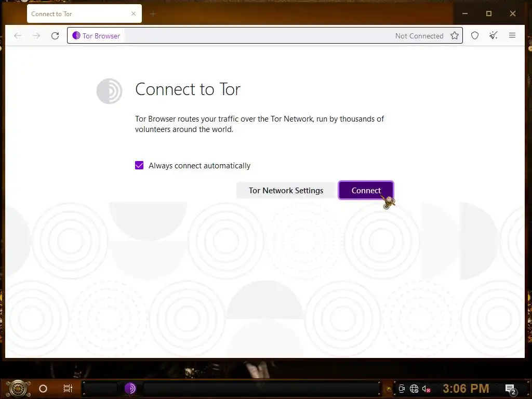Uncheck Always connect automatically checkbox
532x399 pixels.
tap(139, 165)
